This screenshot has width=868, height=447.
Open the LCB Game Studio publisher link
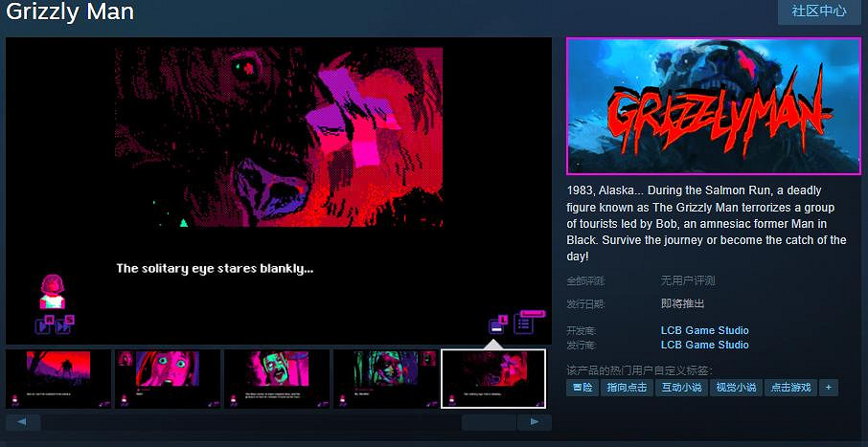[704, 345]
